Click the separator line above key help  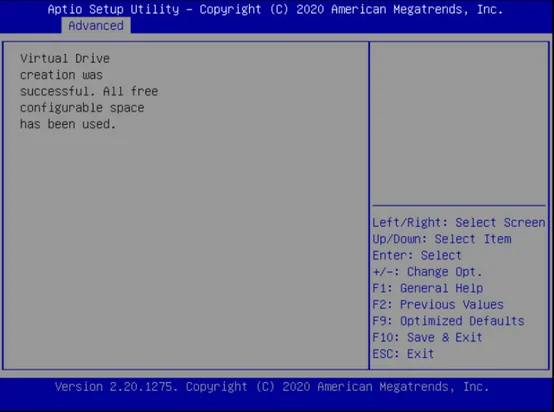(459, 205)
